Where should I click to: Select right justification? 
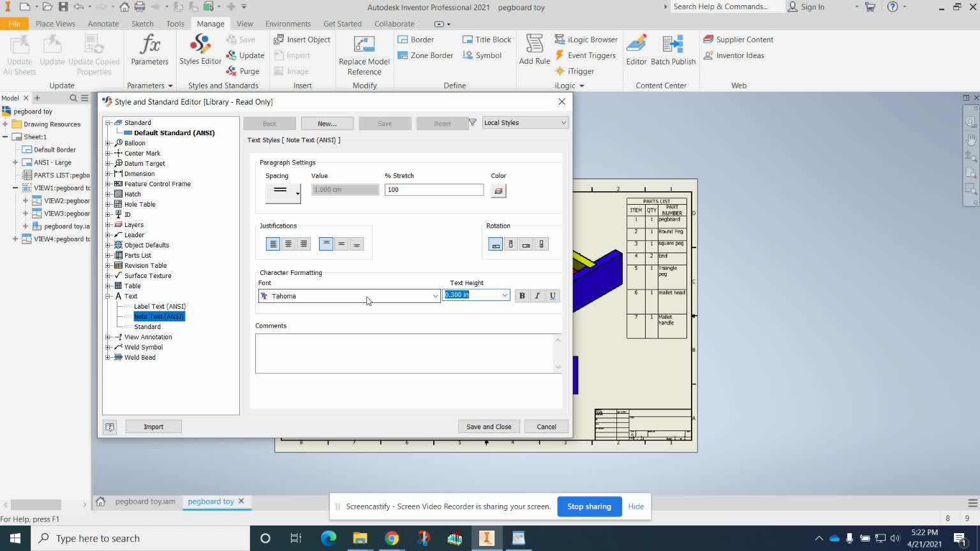(304, 244)
